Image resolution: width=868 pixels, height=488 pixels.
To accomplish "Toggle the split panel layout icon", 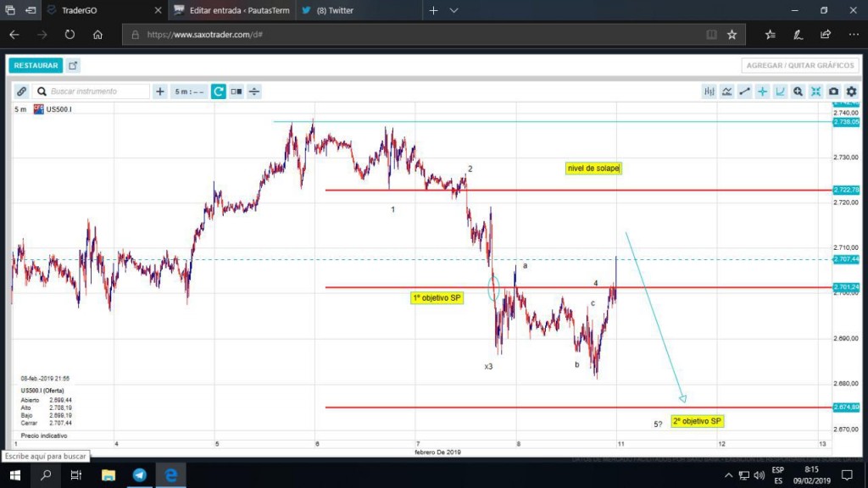I will [236, 91].
